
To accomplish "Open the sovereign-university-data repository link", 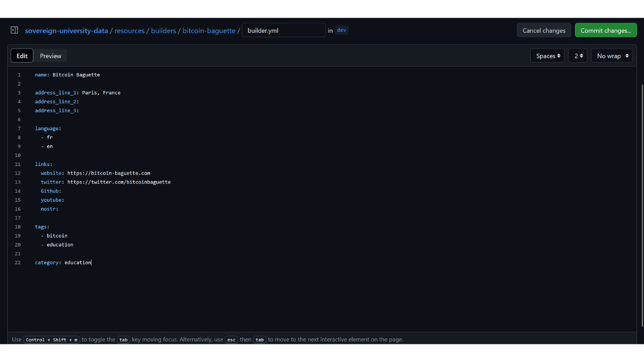I will (x=66, y=31).
